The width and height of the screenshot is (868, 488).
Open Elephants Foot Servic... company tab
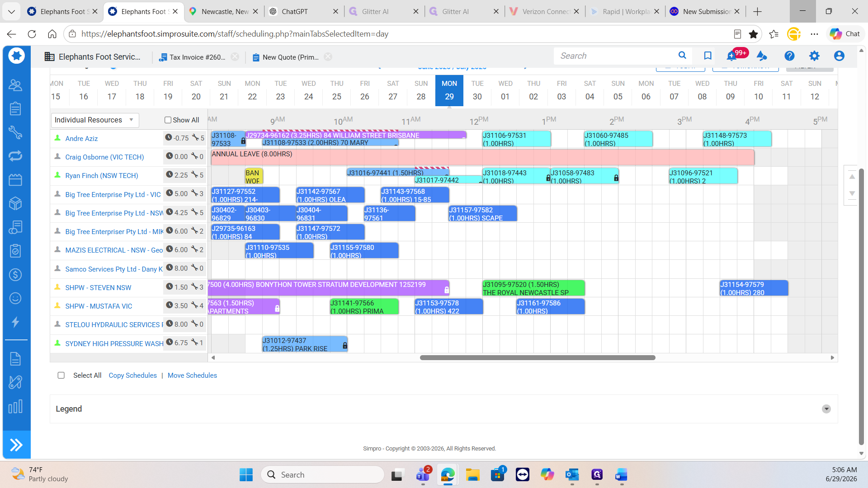pyautogui.click(x=93, y=56)
